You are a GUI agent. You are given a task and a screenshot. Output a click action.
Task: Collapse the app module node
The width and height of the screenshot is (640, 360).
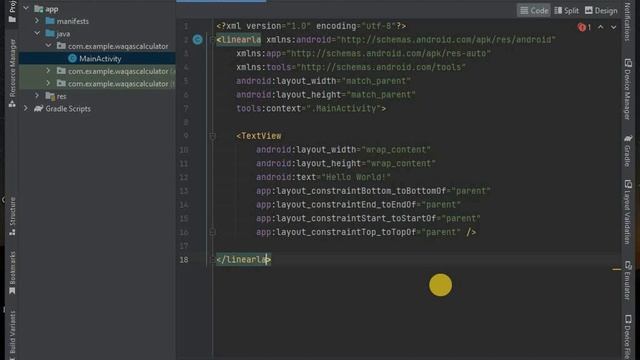pyautogui.click(x=26, y=8)
